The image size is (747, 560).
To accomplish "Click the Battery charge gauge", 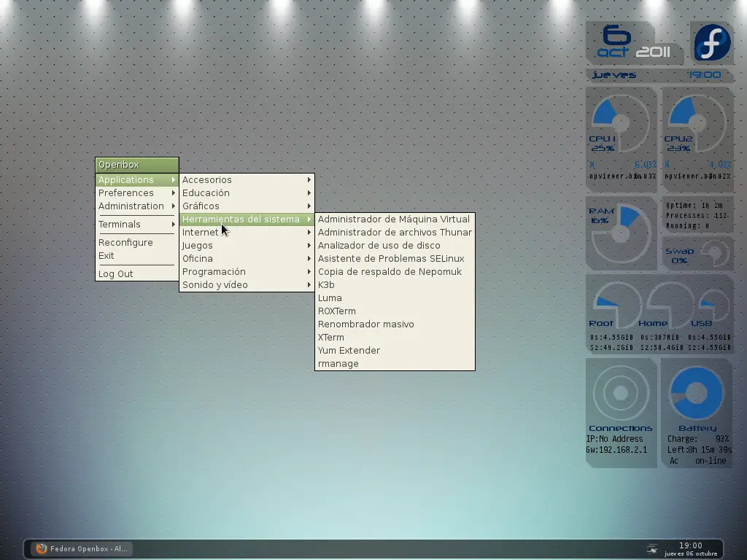I will (696, 394).
